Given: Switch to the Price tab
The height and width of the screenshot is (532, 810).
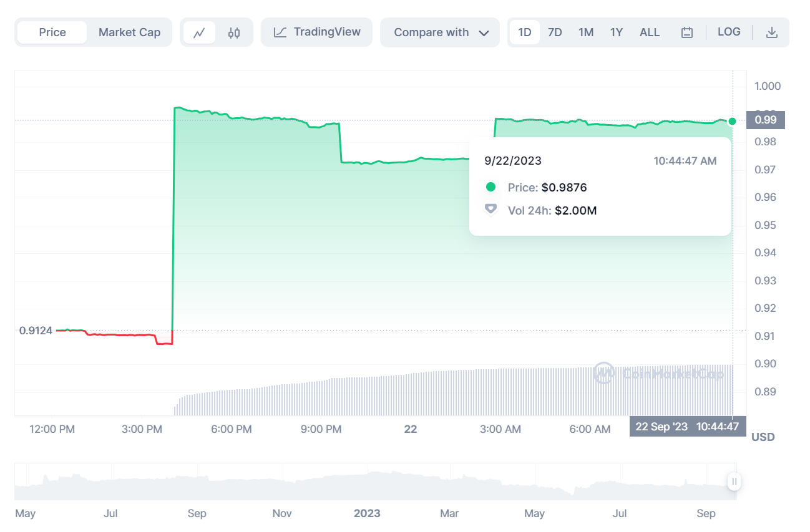Looking at the screenshot, I should click(x=52, y=32).
